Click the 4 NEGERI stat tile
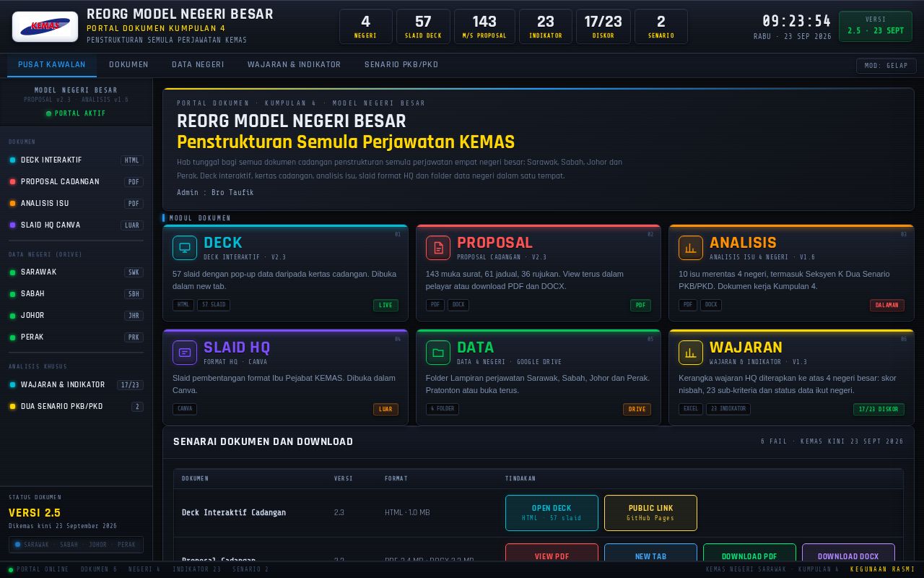The width and height of the screenshot is (924, 578). (365, 27)
